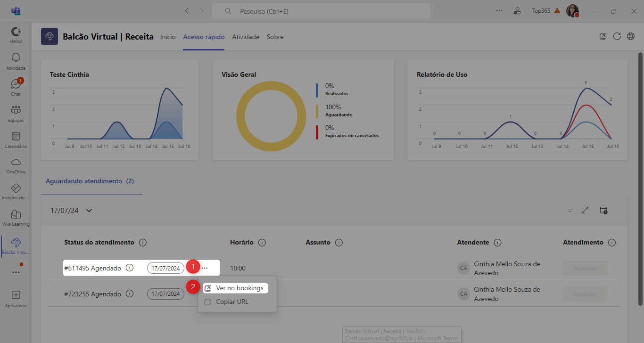Open Atividade bell in left sidebar
Image resolution: width=644 pixels, height=343 pixels.
(16, 61)
